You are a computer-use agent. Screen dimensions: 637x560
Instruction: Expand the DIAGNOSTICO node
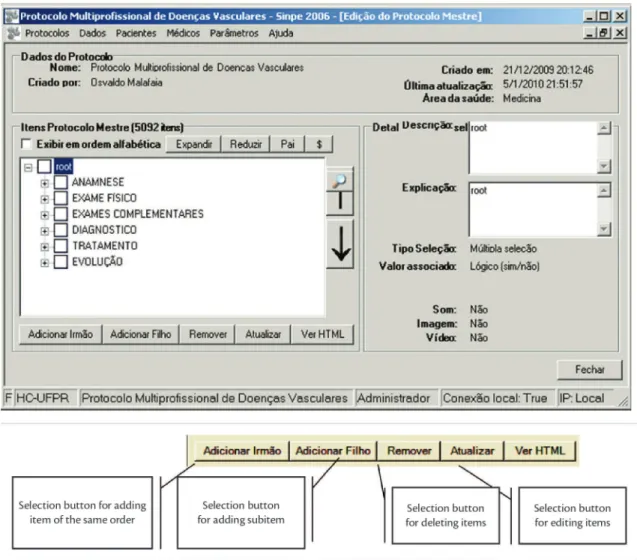45,231
